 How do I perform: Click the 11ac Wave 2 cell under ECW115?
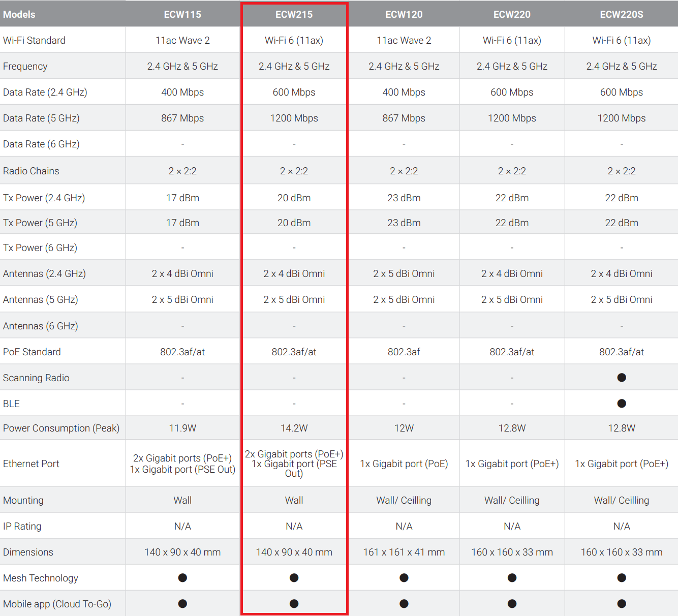pos(182,40)
